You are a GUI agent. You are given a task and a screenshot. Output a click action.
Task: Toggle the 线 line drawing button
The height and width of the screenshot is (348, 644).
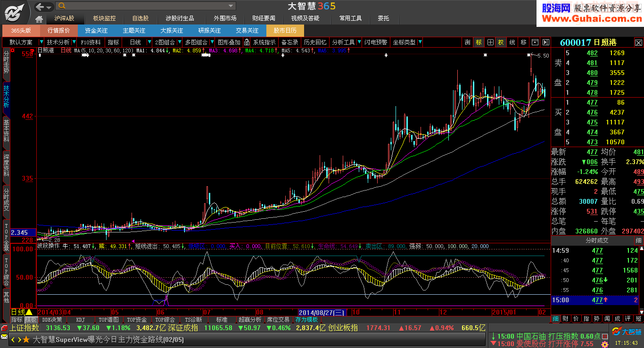(x=512, y=42)
